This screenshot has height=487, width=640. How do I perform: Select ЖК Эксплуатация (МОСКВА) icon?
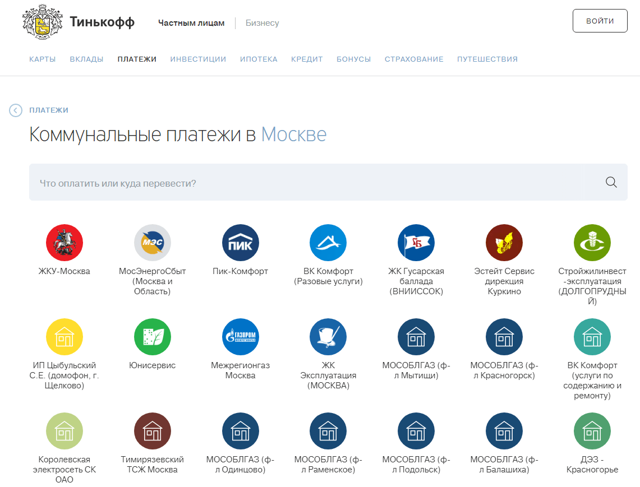328,337
